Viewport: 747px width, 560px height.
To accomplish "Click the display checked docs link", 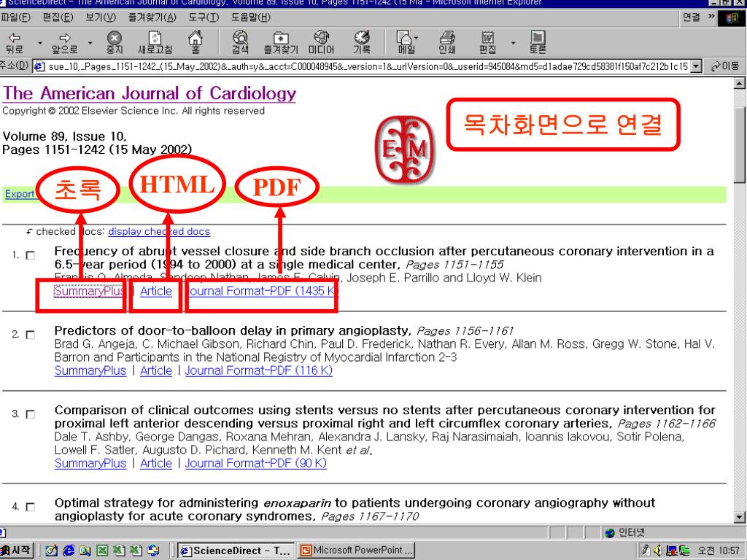I will (x=159, y=231).
